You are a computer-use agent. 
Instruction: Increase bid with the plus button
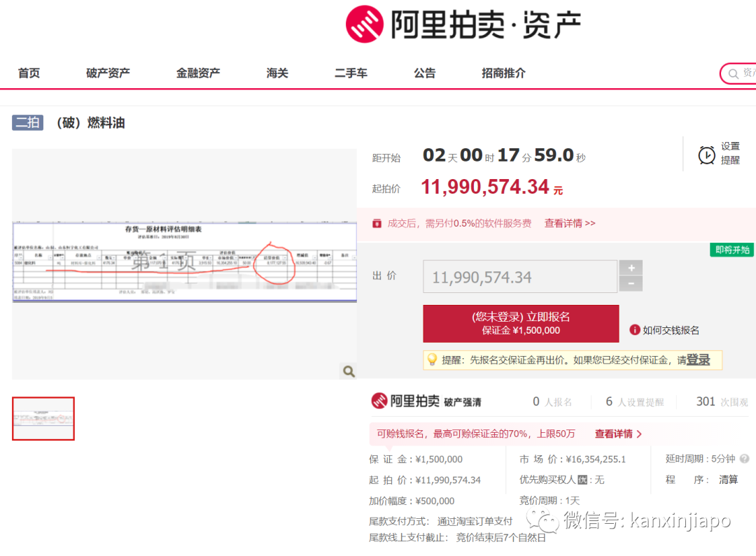pos(631,269)
